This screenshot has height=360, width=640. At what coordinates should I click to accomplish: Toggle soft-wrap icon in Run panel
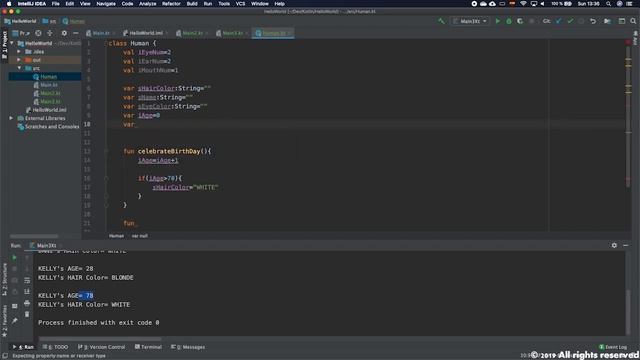[x=27, y=280]
